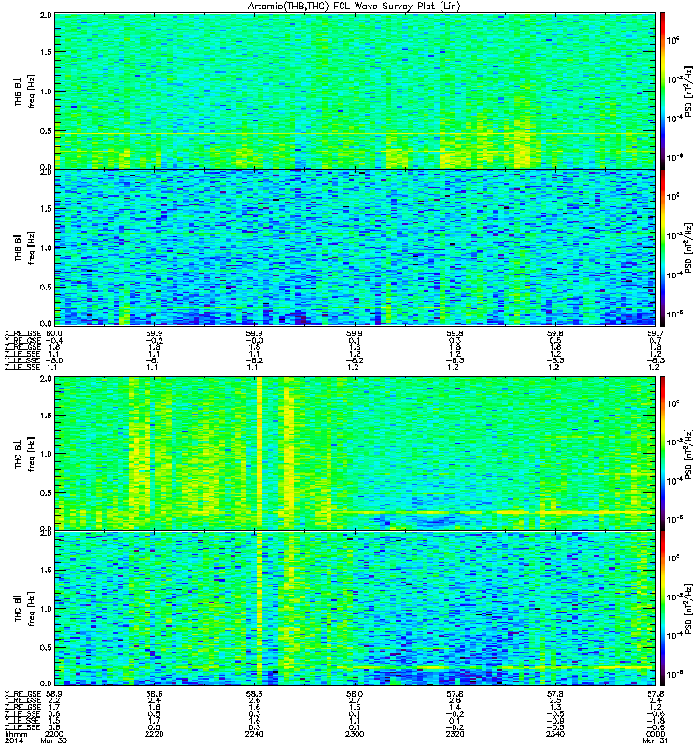The image size is (700, 747).
Task: Click the yellow vertical burst at 2240 in THC B⊥
Action: pos(259,453)
